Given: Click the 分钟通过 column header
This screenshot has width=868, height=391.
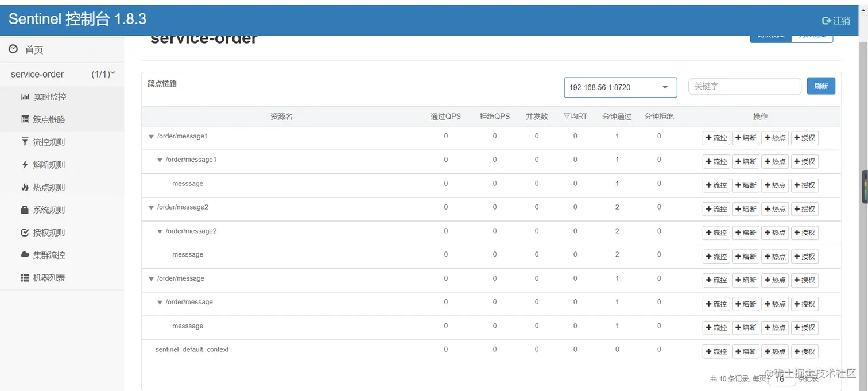Looking at the screenshot, I should click(x=617, y=117).
